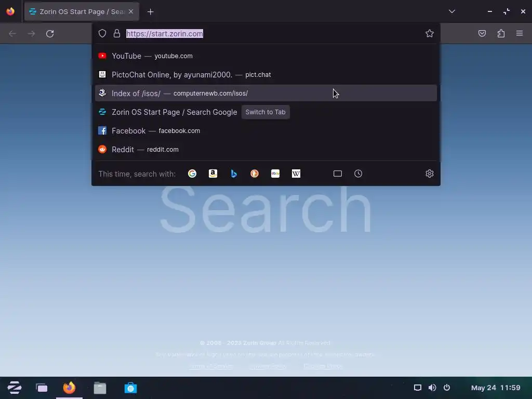Open tracking protection shield icon
This screenshot has height=399, width=532.
click(102, 33)
